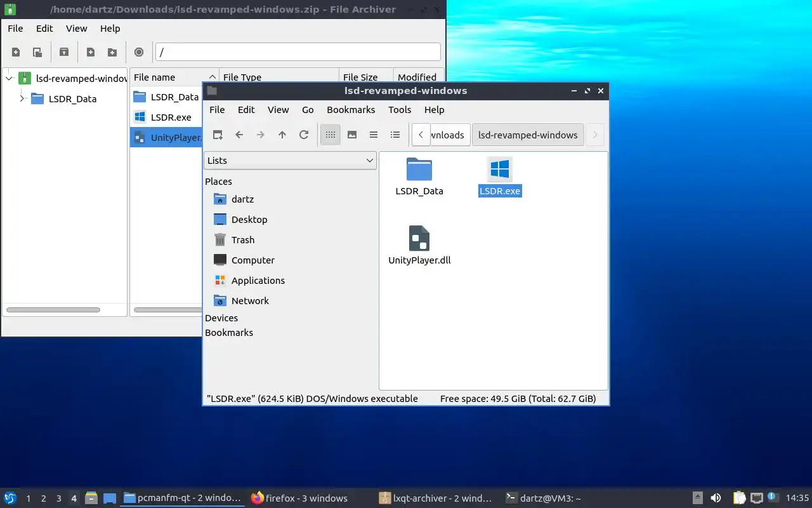Switch to desktop 3 in pager
Image resolution: width=812 pixels, height=508 pixels.
[58, 498]
